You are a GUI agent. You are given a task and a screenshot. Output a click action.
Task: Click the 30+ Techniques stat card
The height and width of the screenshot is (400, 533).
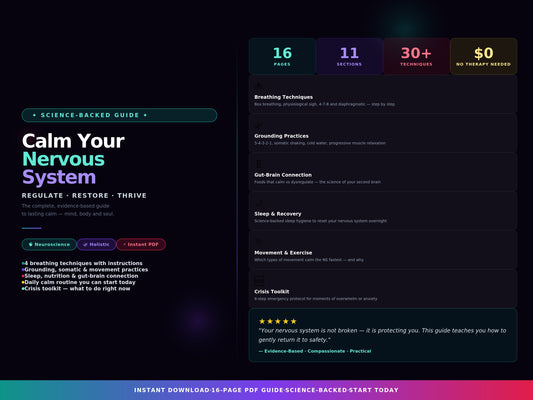(416, 56)
